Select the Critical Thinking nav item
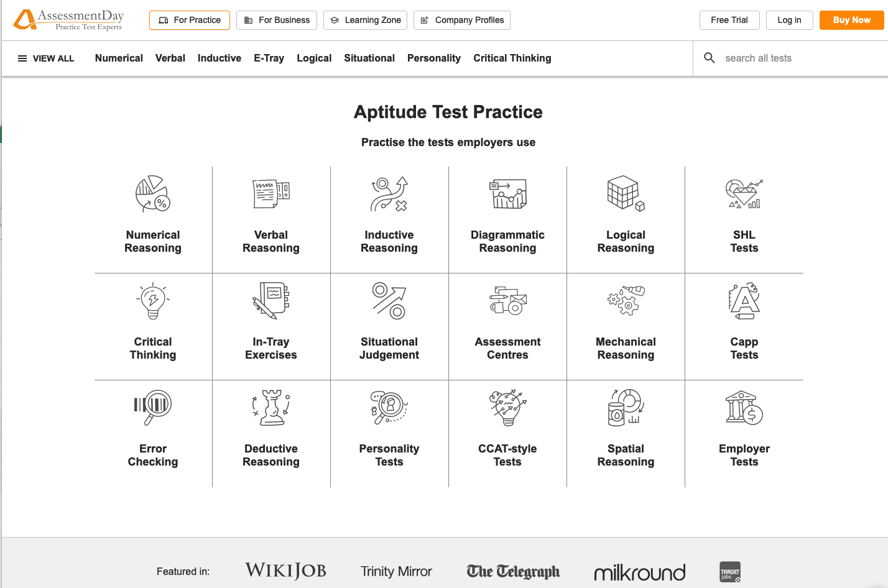Image resolution: width=888 pixels, height=588 pixels. pyautogui.click(x=512, y=58)
